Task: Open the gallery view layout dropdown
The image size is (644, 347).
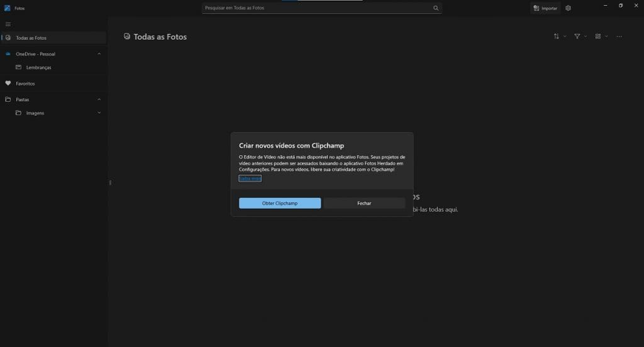Action: (x=601, y=36)
